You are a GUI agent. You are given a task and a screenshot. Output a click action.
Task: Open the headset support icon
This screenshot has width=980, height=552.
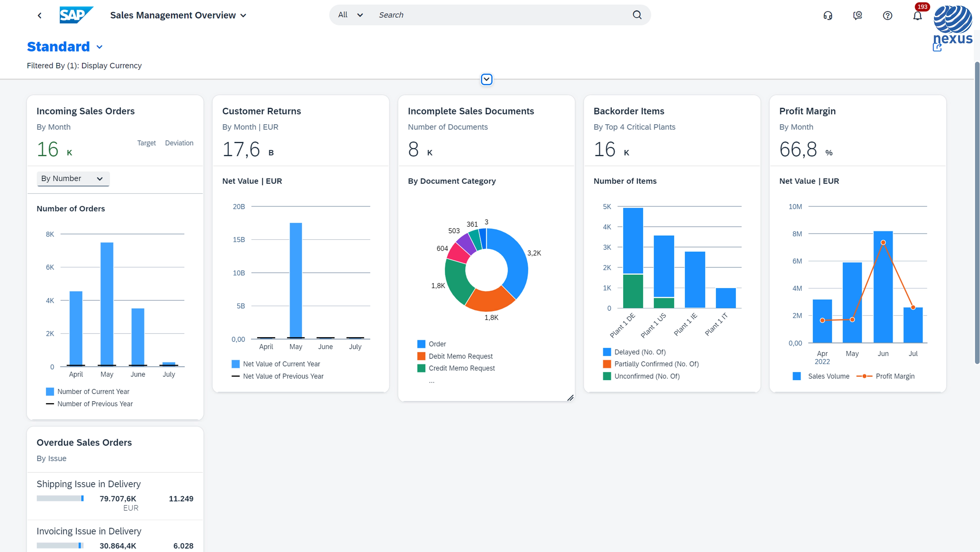click(x=828, y=16)
